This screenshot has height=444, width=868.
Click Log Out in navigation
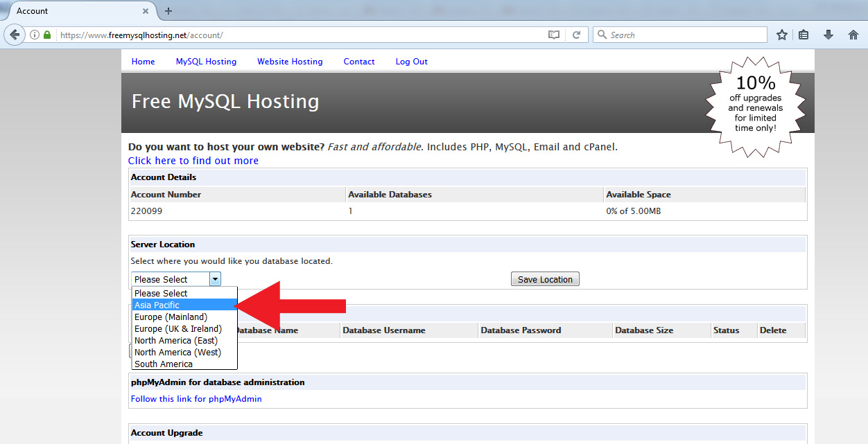coord(412,62)
